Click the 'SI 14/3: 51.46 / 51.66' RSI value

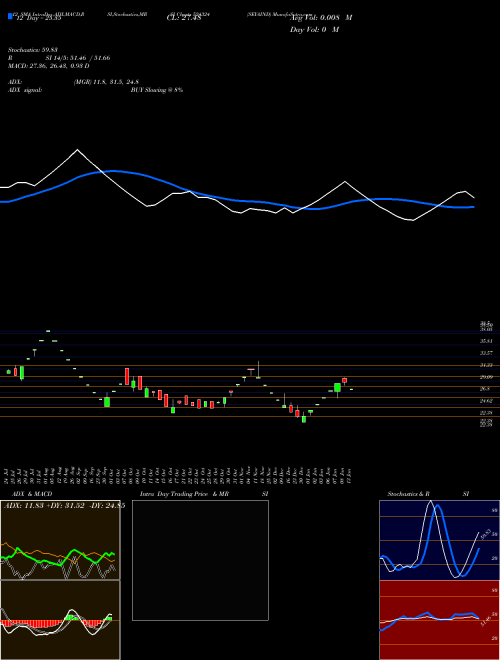point(78,58)
